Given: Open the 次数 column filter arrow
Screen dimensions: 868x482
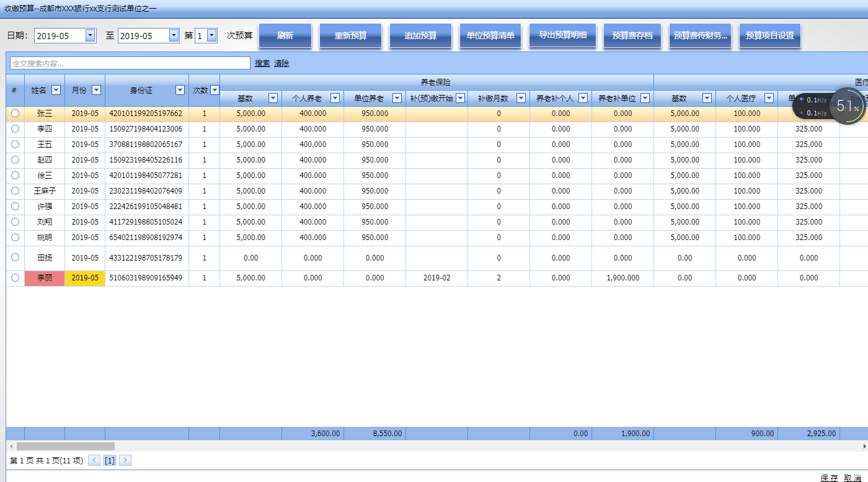Looking at the screenshot, I should point(215,91).
